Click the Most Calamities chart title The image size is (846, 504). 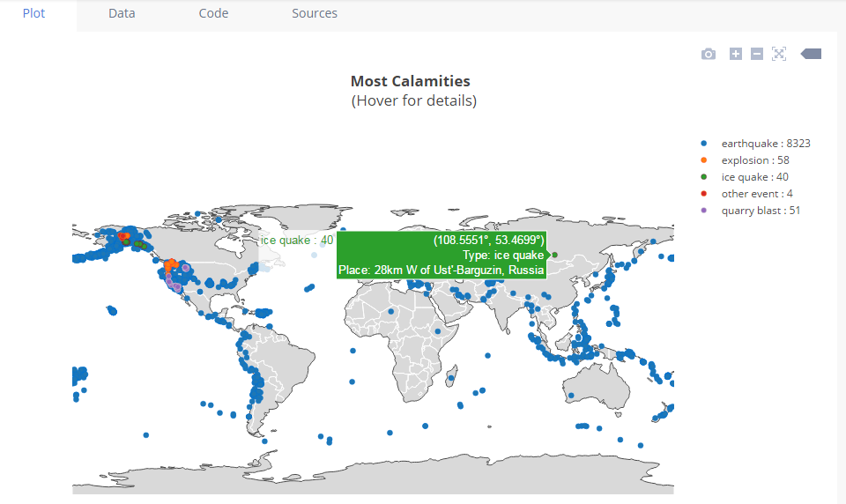[x=411, y=81]
